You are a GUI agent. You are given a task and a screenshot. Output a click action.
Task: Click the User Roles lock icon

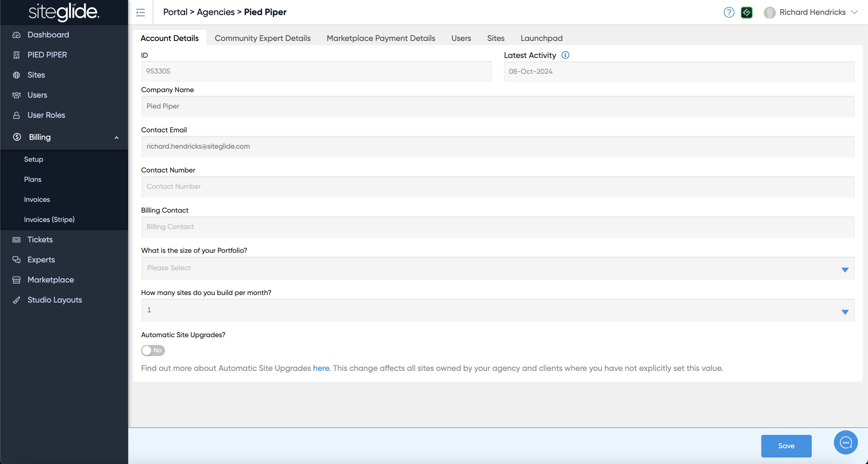16,115
